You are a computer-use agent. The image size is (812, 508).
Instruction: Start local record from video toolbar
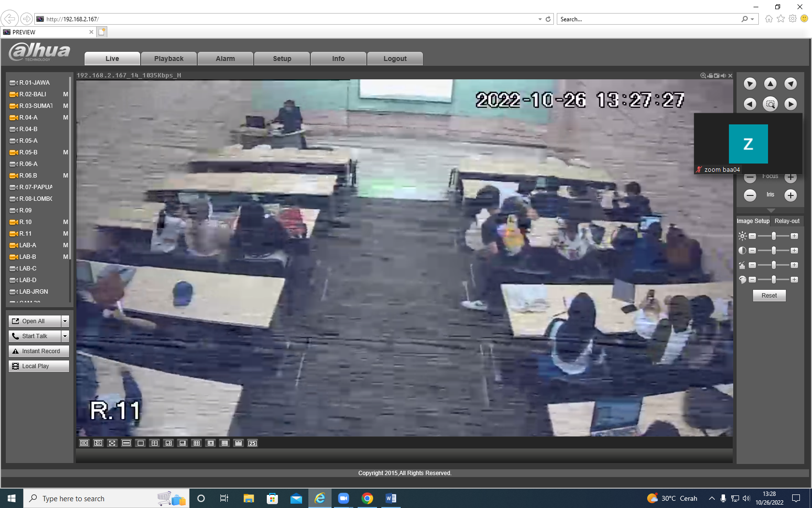point(710,76)
